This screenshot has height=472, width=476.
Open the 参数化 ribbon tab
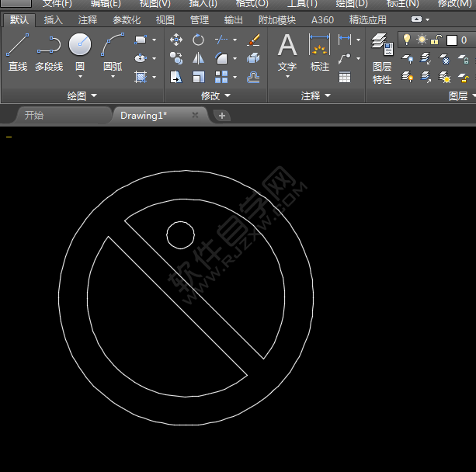pos(127,20)
